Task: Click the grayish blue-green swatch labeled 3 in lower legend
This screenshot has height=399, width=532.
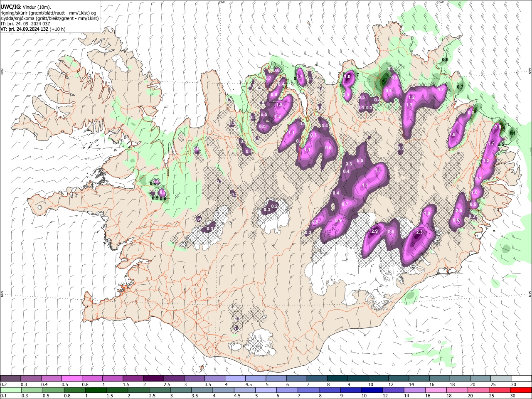Action: [180, 390]
